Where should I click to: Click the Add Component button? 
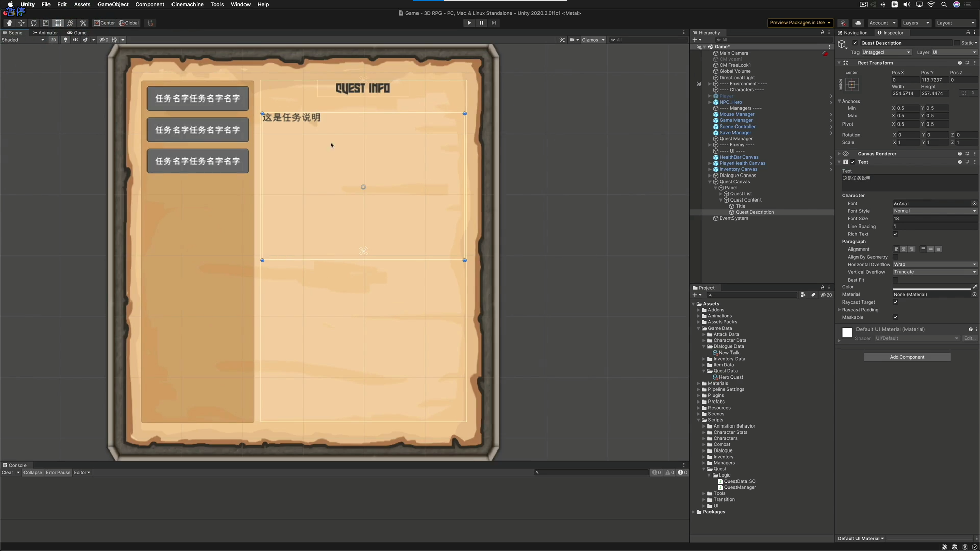pos(906,357)
